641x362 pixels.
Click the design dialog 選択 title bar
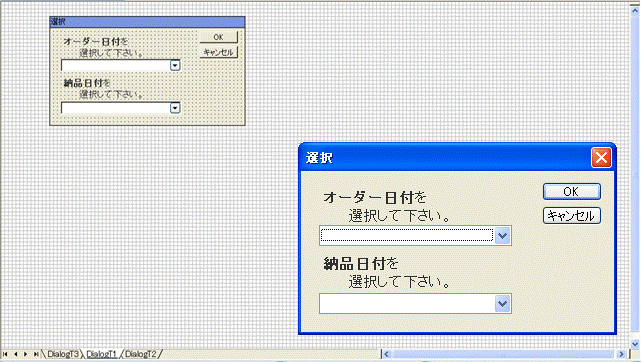click(x=147, y=22)
